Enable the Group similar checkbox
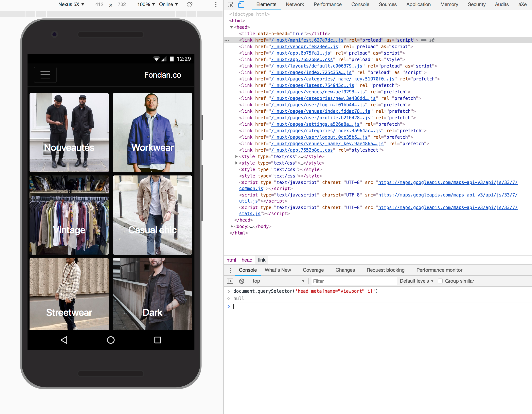Image resolution: width=532 pixels, height=414 pixels. (440, 281)
